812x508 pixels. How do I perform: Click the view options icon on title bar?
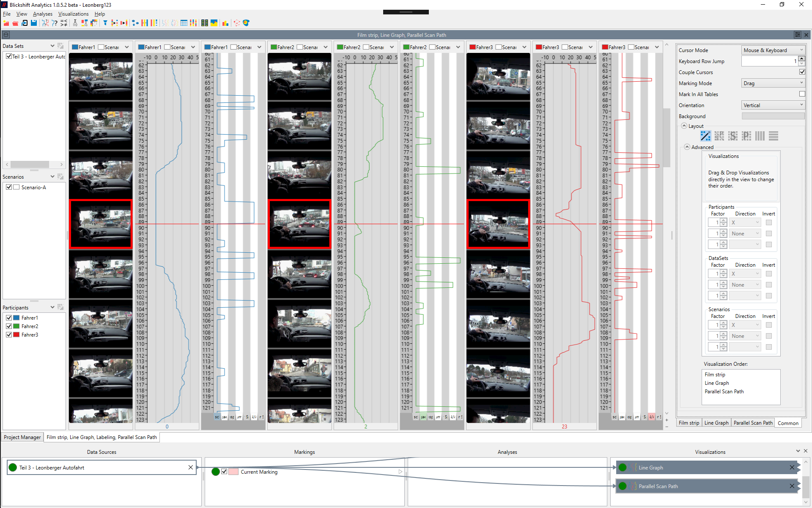tap(797, 35)
